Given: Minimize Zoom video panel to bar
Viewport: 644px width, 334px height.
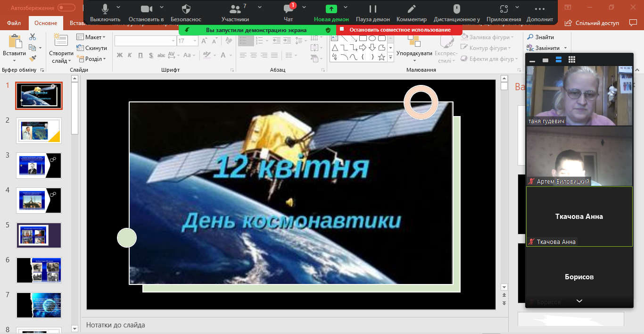Looking at the screenshot, I should pyautogui.click(x=532, y=61).
